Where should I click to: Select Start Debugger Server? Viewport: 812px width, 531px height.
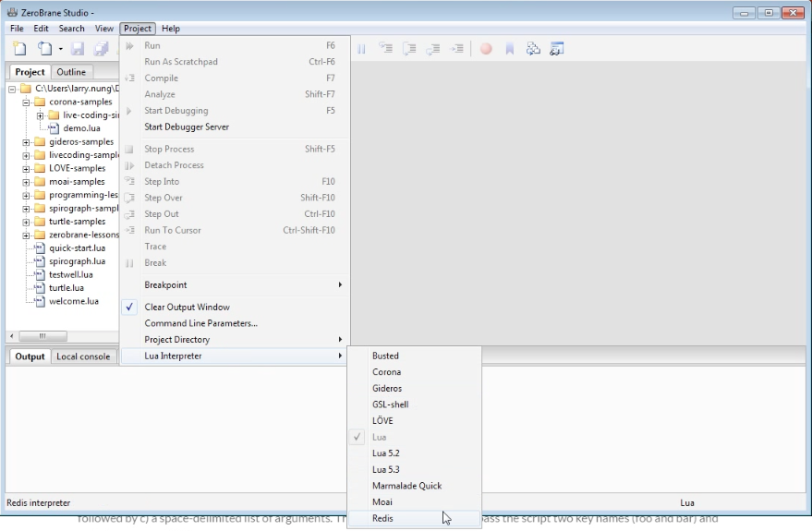click(x=235, y=127)
